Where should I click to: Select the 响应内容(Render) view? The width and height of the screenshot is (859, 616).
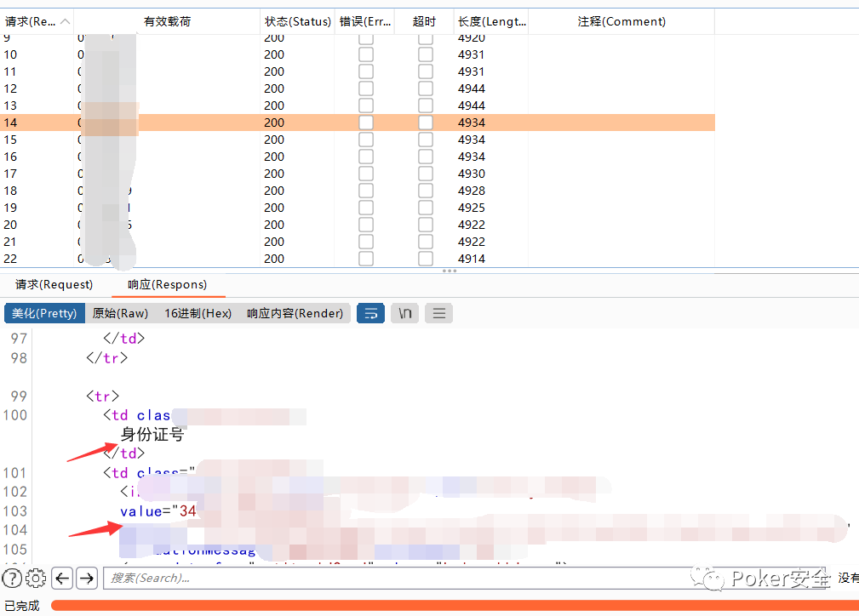click(x=295, y=313)
